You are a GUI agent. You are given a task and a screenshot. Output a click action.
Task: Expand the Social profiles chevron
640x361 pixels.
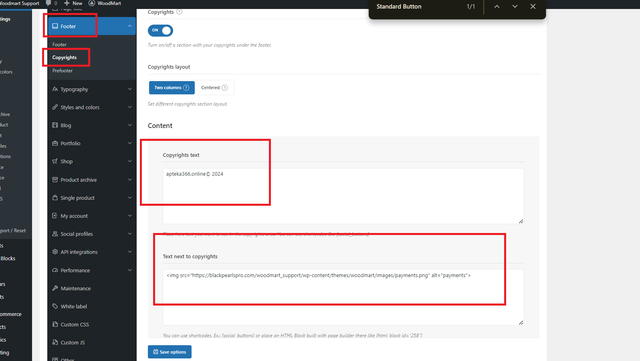130,234
